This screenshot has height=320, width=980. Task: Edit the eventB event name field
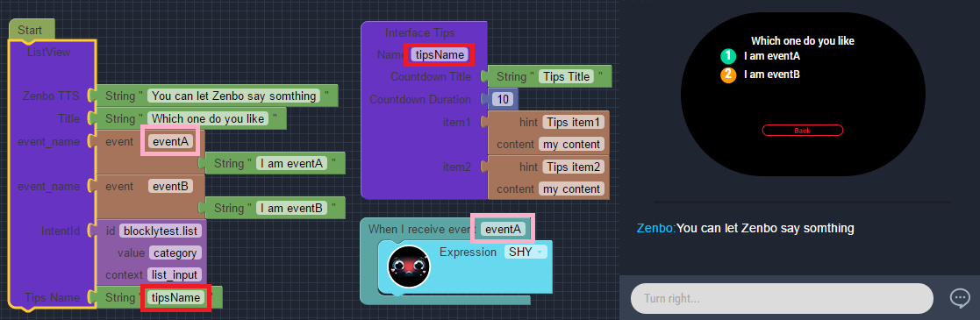pyautogui.click(x=170, y=186)
